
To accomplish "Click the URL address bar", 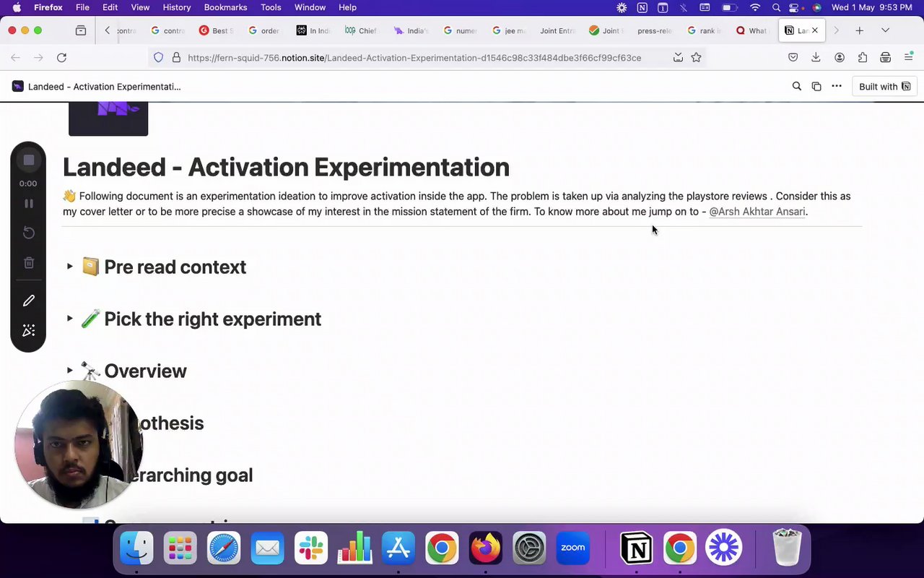I will 414,57.
